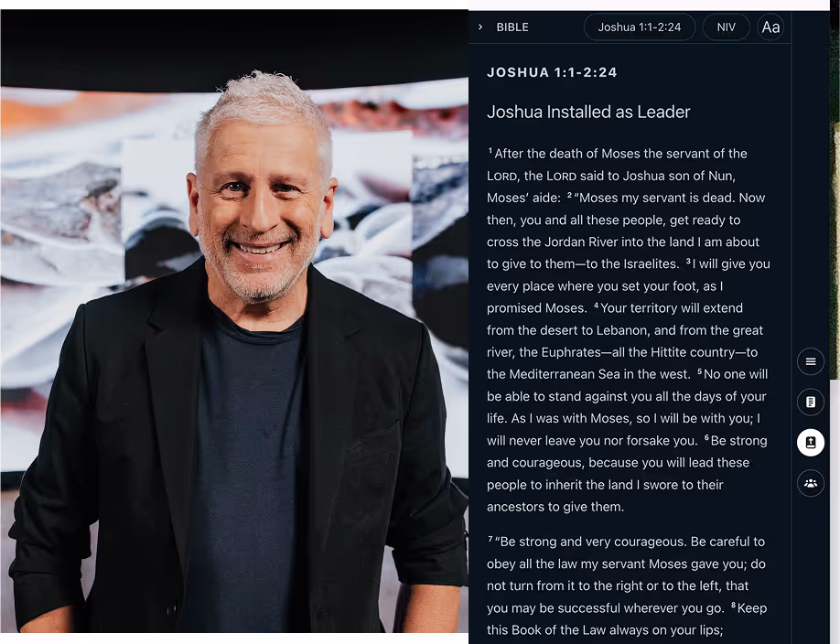Image resolution: width=840 pixels, height=644 pixels.
Task: Open the group people sidebar icon
Action: pos(811,483)
